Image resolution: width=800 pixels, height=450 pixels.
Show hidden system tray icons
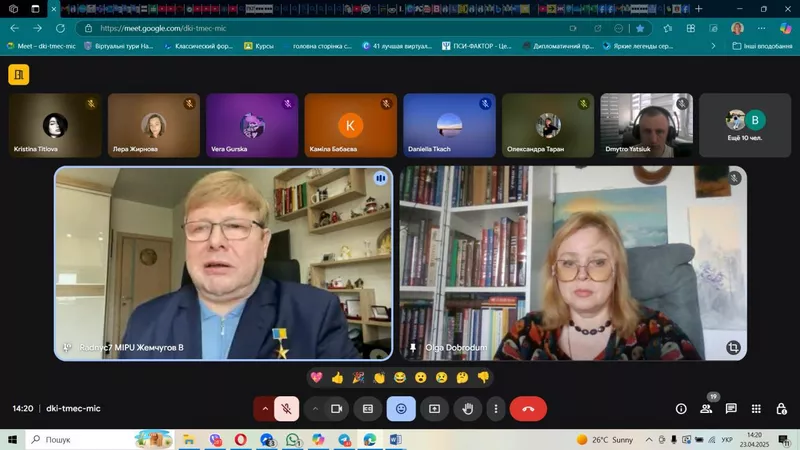(649, 439)
